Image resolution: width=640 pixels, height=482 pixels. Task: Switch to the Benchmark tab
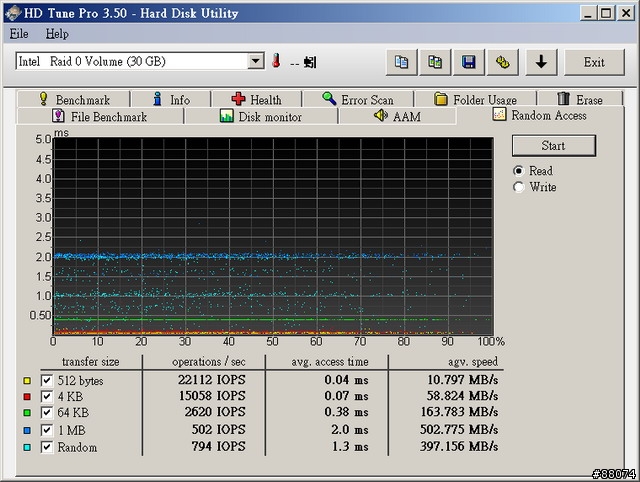[73, 99]
